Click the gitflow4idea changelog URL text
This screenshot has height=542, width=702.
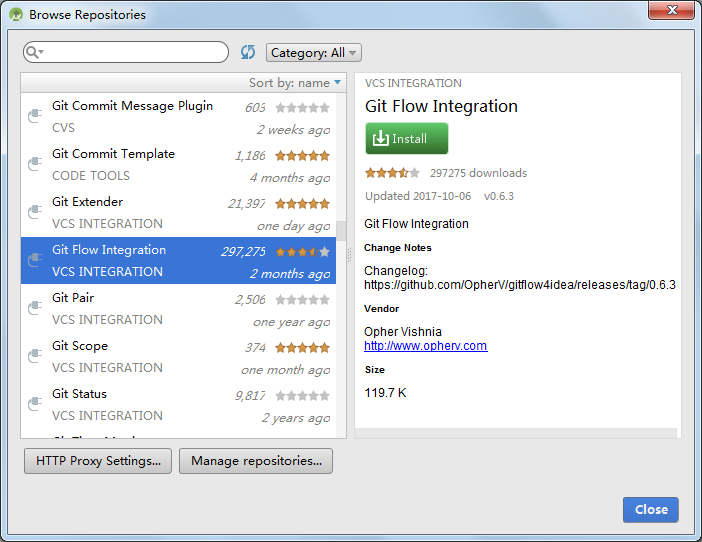tap(520, 285)
